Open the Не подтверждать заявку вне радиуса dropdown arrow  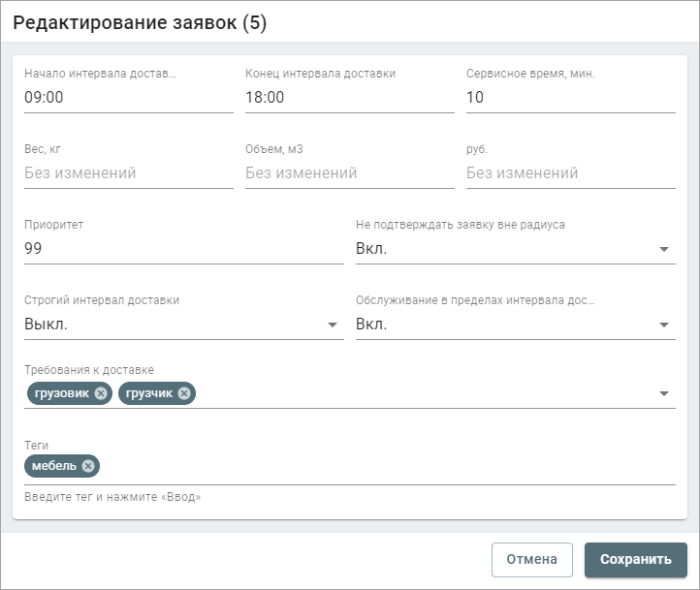pyautogui.click(x=664, y=249)
